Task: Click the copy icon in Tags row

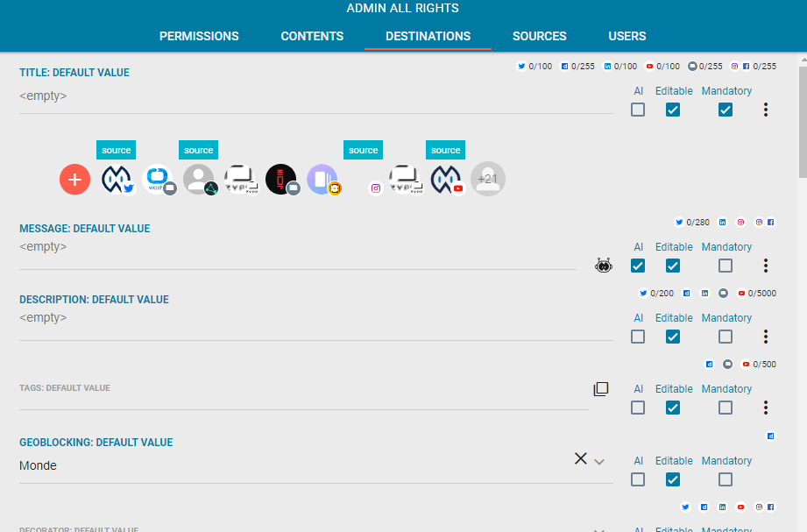Action: tap(600, 389)
